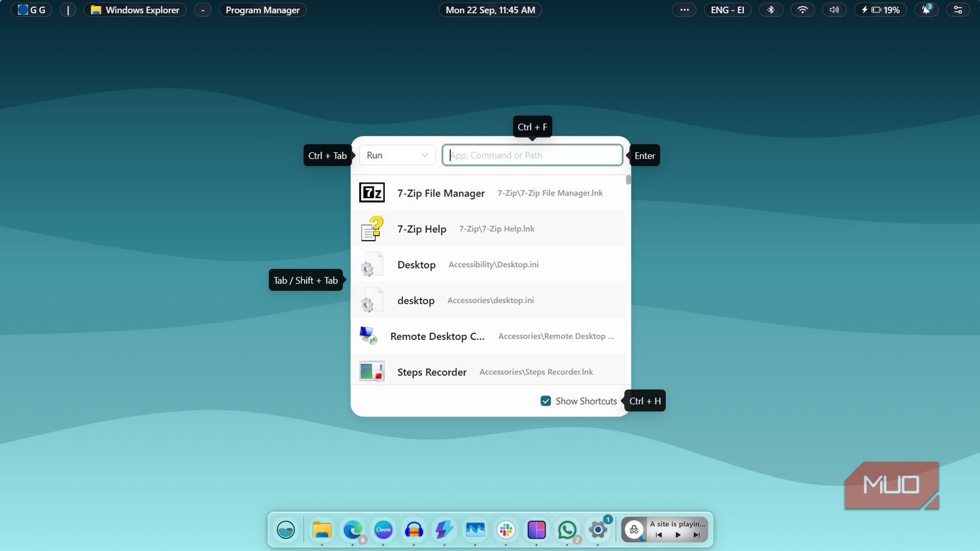Uncheck the Show Shortcuts checkbox
Image resolution: width=980 pixels, height=551 pixels.
click(546, 401)
